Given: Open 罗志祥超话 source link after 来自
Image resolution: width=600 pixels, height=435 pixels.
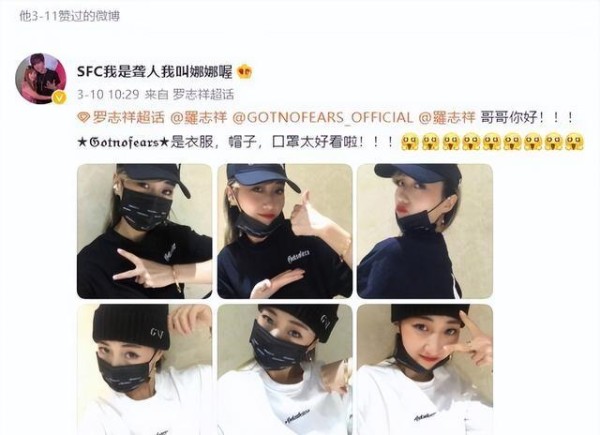Looking at the screenshot, I should [203, 94].
